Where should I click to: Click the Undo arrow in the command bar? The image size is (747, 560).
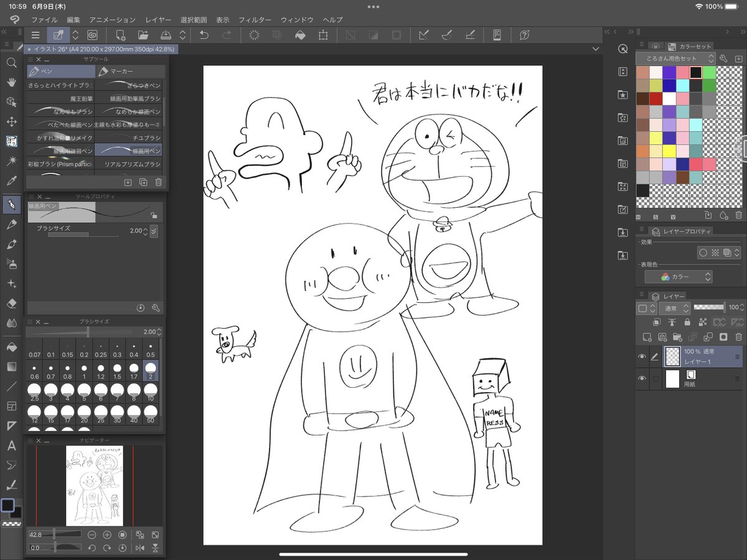204,35
